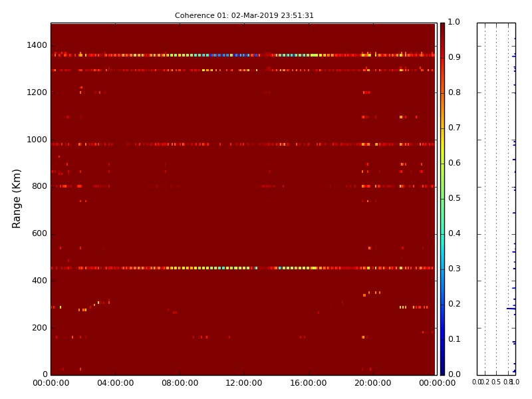Viewport: 532px width, 399px height.
Task: Click the 12:00:00 time axis label
Action: (x=244, y=383)
